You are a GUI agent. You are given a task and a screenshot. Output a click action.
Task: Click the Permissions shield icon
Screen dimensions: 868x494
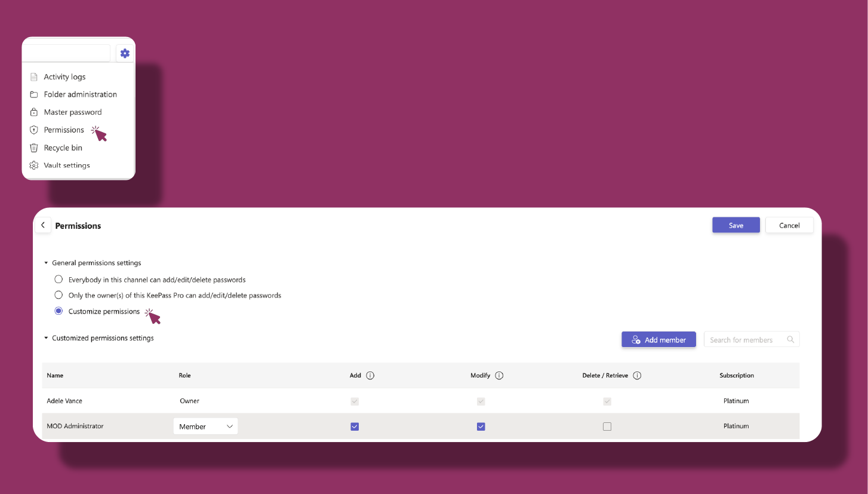[34, 130]
